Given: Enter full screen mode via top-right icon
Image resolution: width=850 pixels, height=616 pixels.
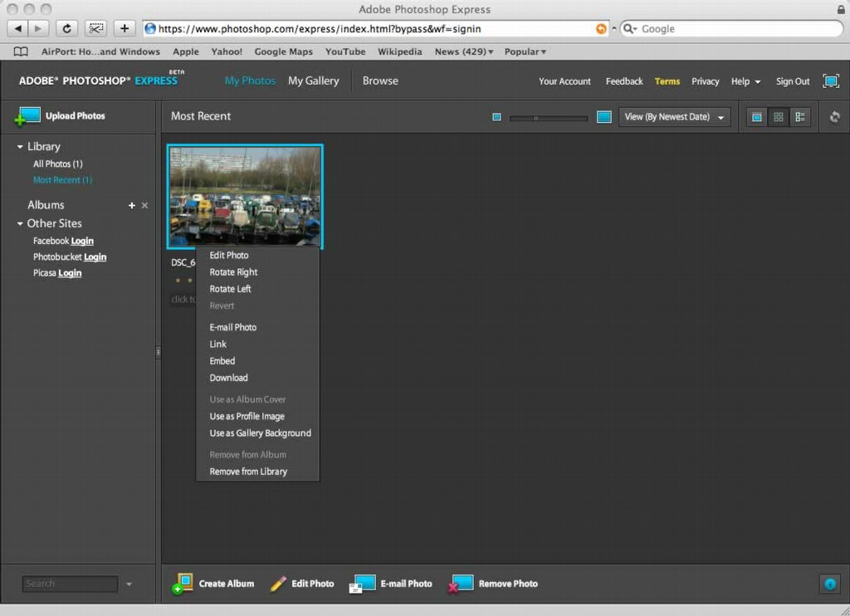Looking at the screenshot, I should [x=830, y=81].
